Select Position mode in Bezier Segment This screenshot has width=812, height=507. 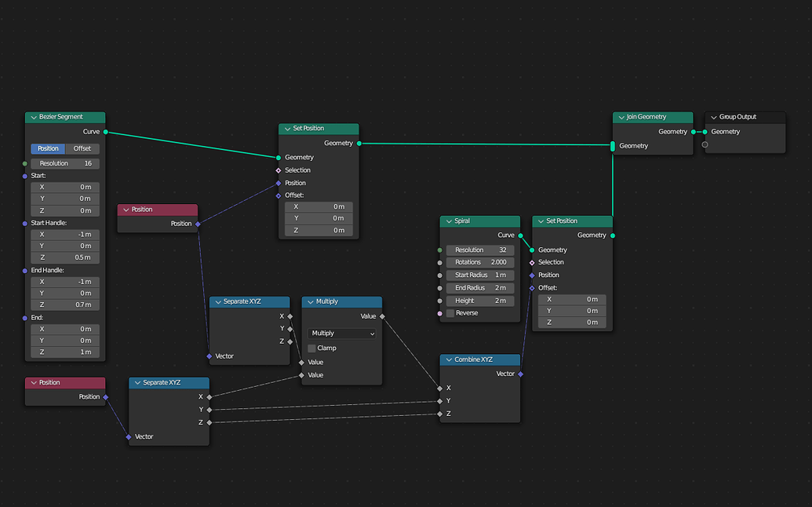click(48, 148)
